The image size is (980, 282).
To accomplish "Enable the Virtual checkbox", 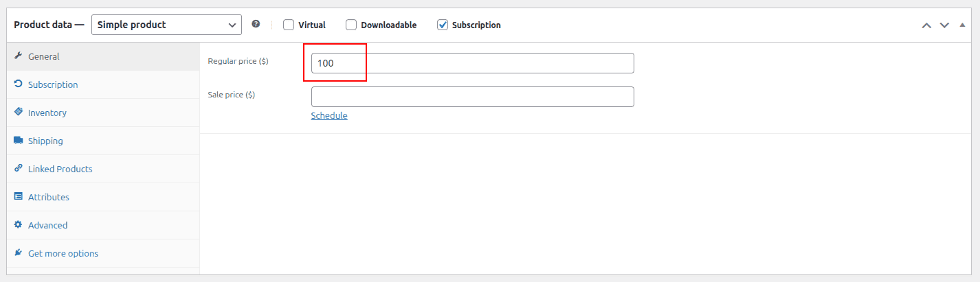I will (x=289, y=25).
